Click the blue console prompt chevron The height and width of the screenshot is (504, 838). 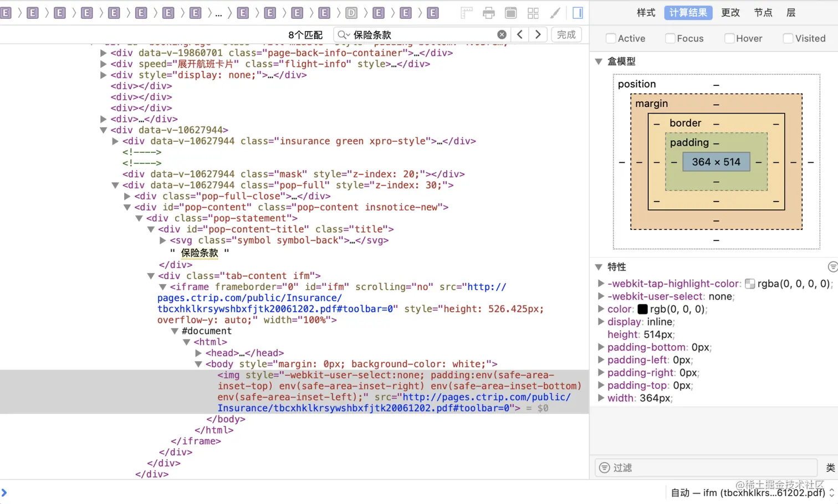click(x=4, y=492)
